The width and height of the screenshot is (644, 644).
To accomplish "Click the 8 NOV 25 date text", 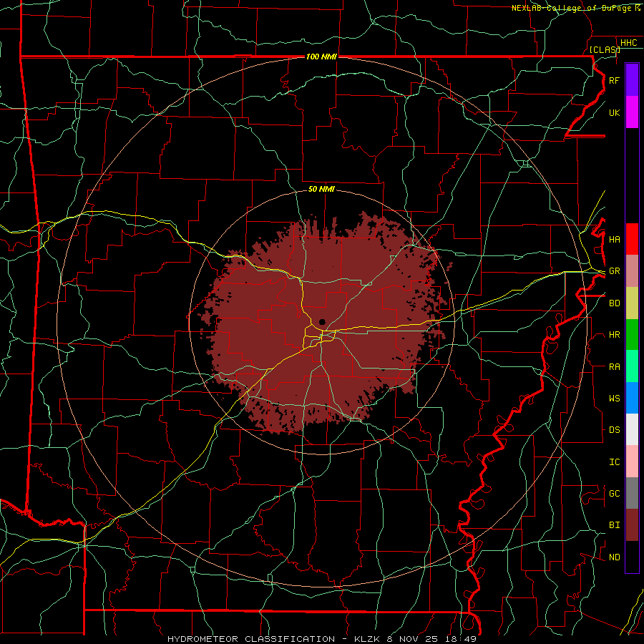I will pyautogui.click(x=413, y=639).
